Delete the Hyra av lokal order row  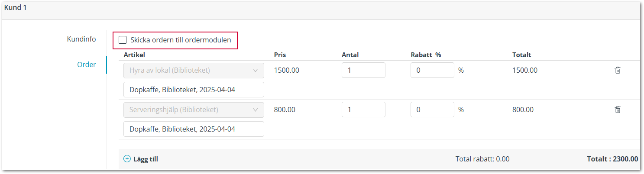[618, 70]
